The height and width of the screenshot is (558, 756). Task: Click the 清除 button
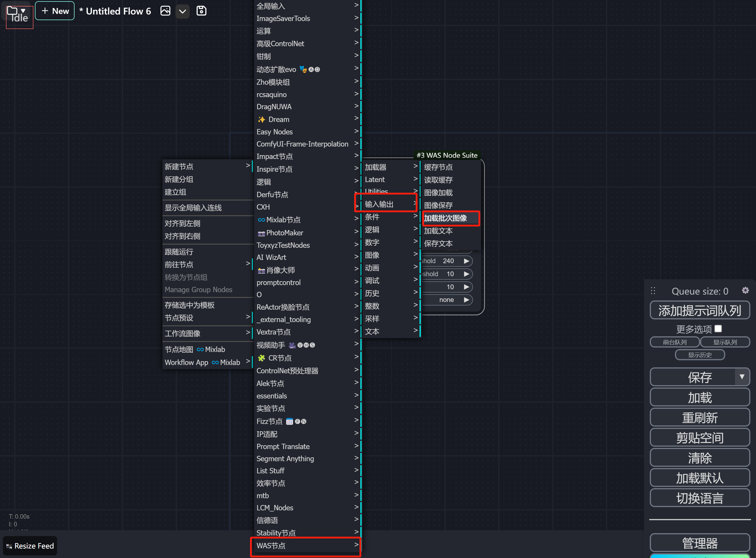coord(699,458)
